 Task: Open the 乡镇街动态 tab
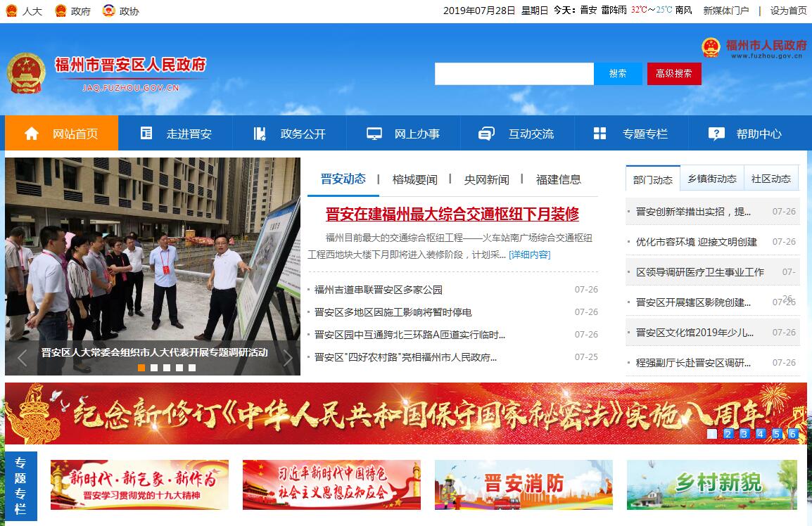click(x=712, y=179)
